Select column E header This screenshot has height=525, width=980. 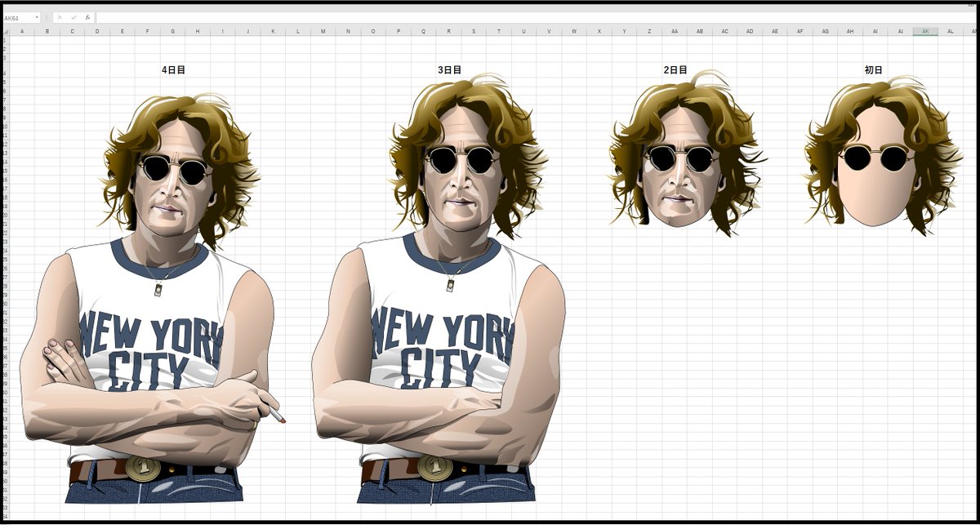122,32
